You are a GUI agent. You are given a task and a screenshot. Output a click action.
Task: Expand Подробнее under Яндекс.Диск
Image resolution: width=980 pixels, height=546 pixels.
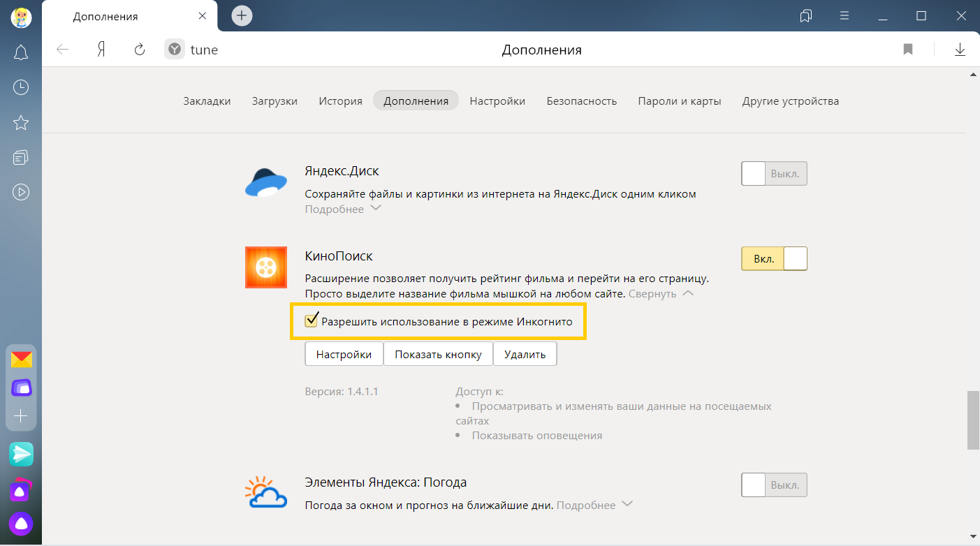pyautogui.click(x=343, y=209)
